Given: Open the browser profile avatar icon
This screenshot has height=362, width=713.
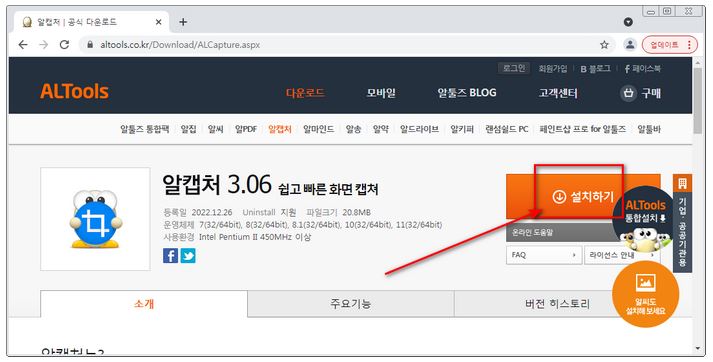Looking at the screenshot, I should [630, 45].
